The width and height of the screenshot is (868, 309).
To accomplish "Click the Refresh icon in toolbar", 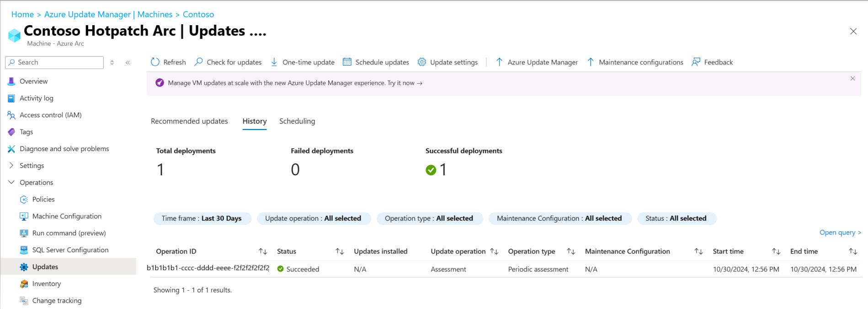I will [x=155, y=62].
